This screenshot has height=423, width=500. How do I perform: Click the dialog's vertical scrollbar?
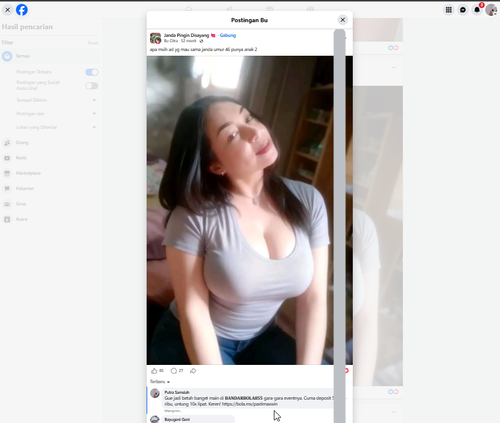click(339, 226)
